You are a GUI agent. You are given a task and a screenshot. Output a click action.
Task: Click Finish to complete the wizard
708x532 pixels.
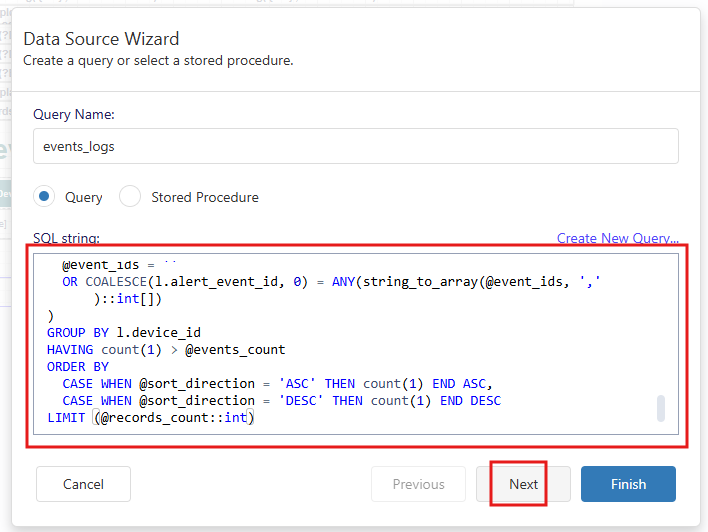coord(628,484)
